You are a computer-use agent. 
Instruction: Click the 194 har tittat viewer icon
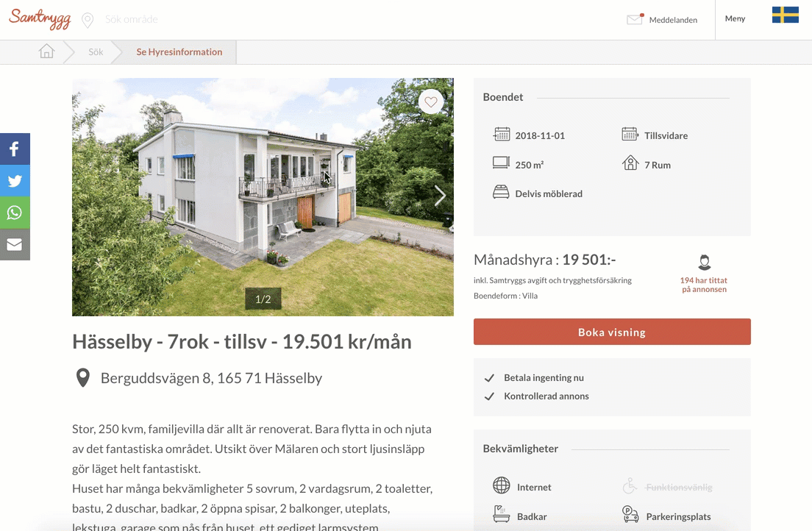(x=704, y=262)
